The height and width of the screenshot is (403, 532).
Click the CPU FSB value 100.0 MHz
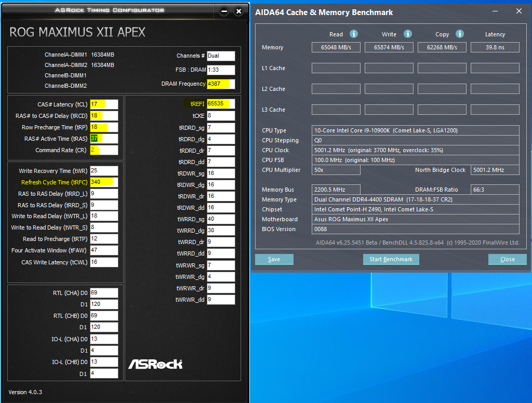[415, 160]
